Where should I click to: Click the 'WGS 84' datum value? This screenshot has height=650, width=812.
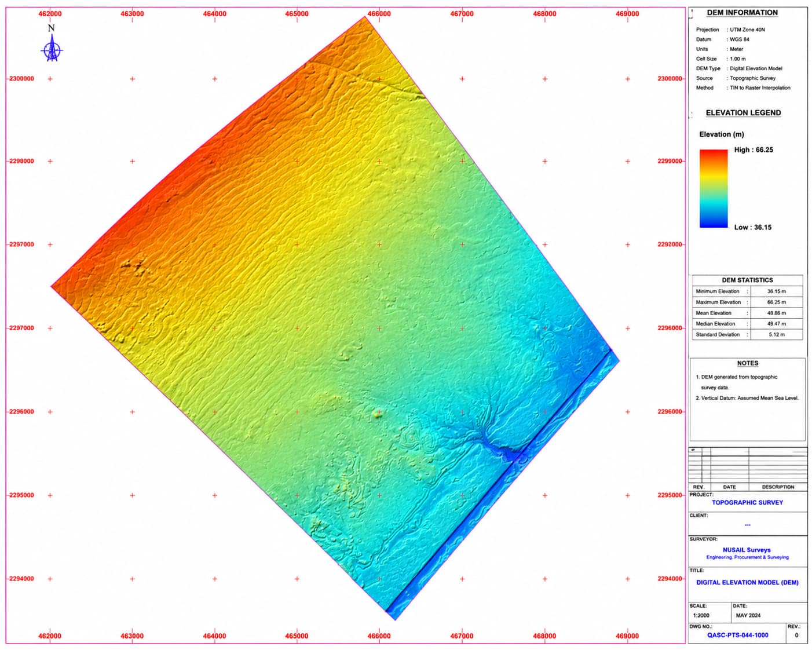coord(739,39)
